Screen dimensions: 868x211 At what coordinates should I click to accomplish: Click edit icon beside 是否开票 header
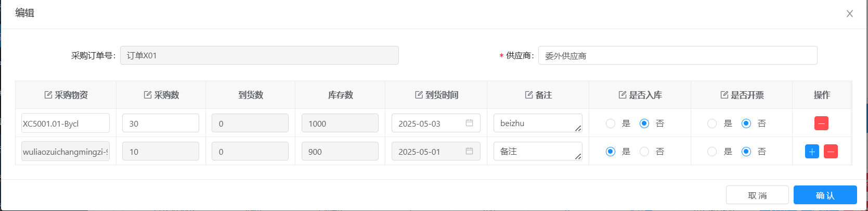coord(724,95)
